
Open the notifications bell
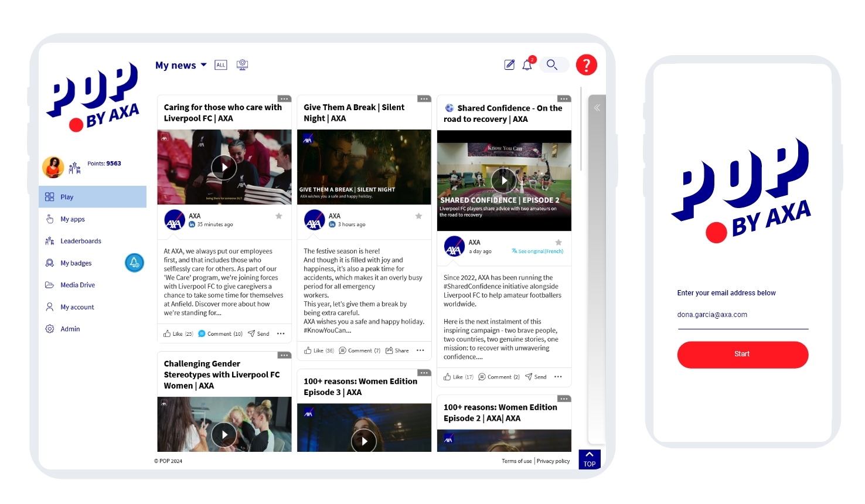pos(527,64)
